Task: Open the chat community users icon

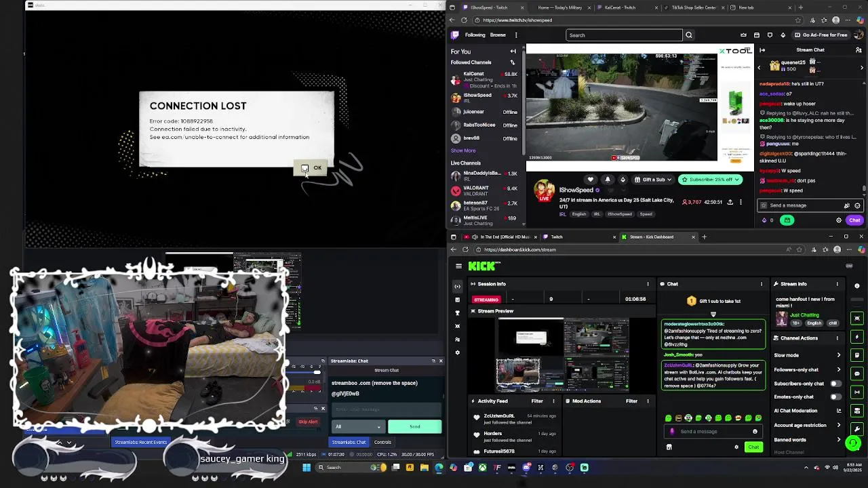Action: coord(858,50)
